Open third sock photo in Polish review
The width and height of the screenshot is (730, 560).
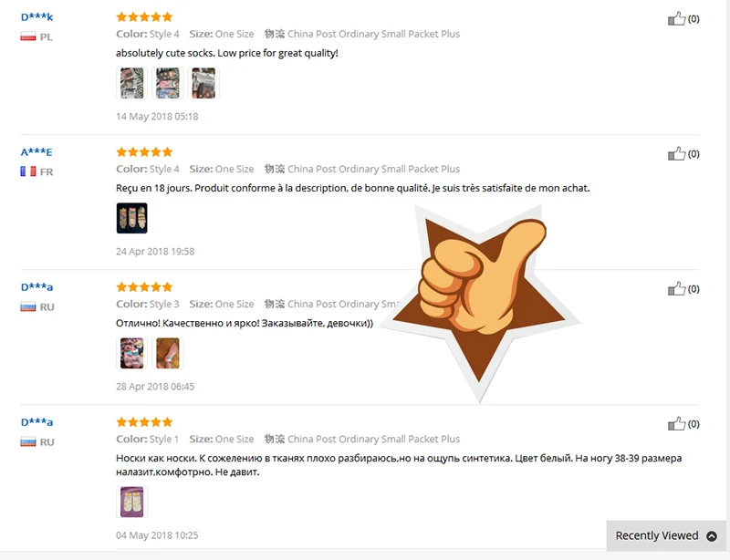click(x=203, y=83)
